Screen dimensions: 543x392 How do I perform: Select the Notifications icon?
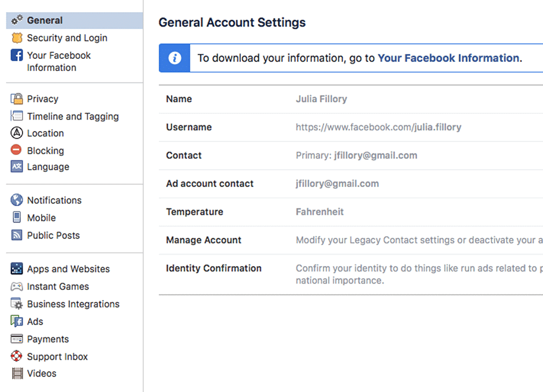pyautogui.click(x=16, y=200)
